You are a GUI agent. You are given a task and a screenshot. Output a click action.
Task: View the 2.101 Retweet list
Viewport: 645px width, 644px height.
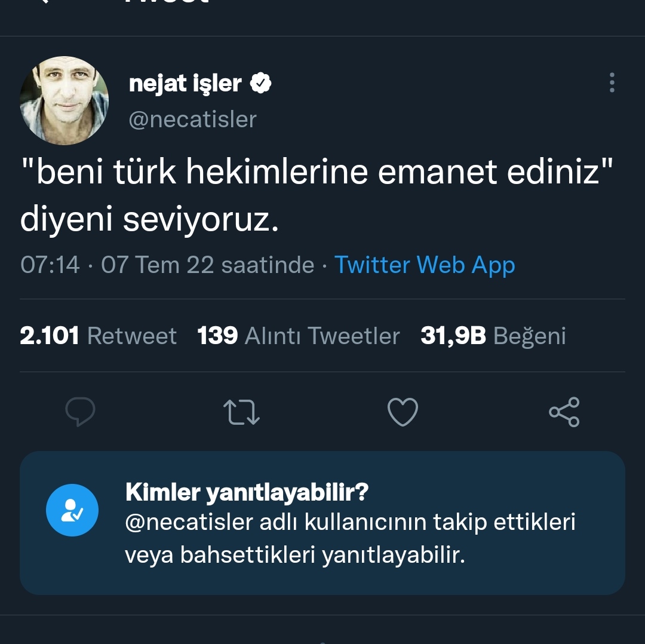point(98,336)
